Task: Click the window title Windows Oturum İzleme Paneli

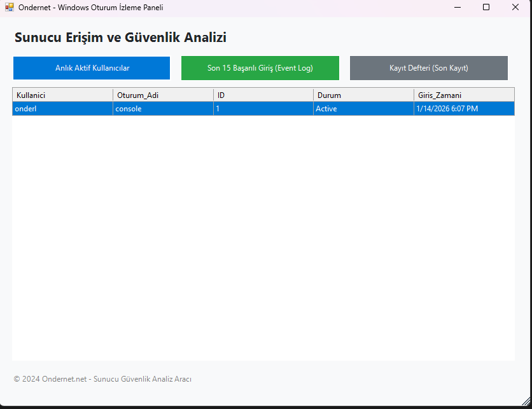Action: [x=89, y=7]
